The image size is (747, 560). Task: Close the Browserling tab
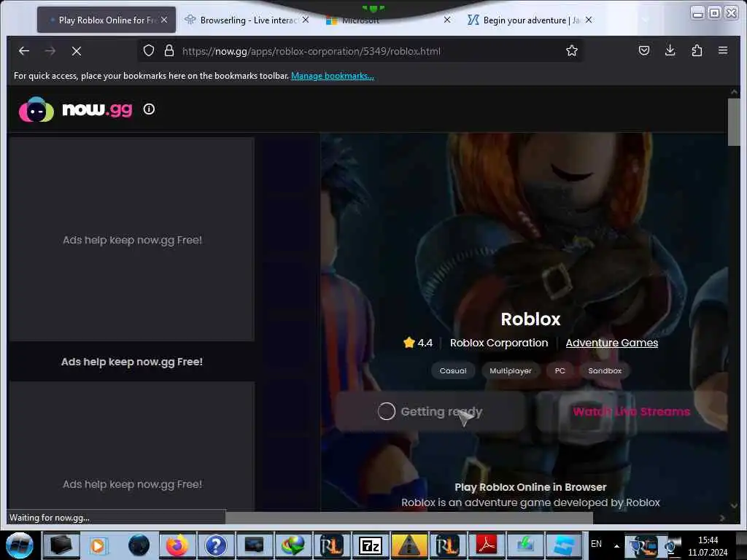click(306, 20)
